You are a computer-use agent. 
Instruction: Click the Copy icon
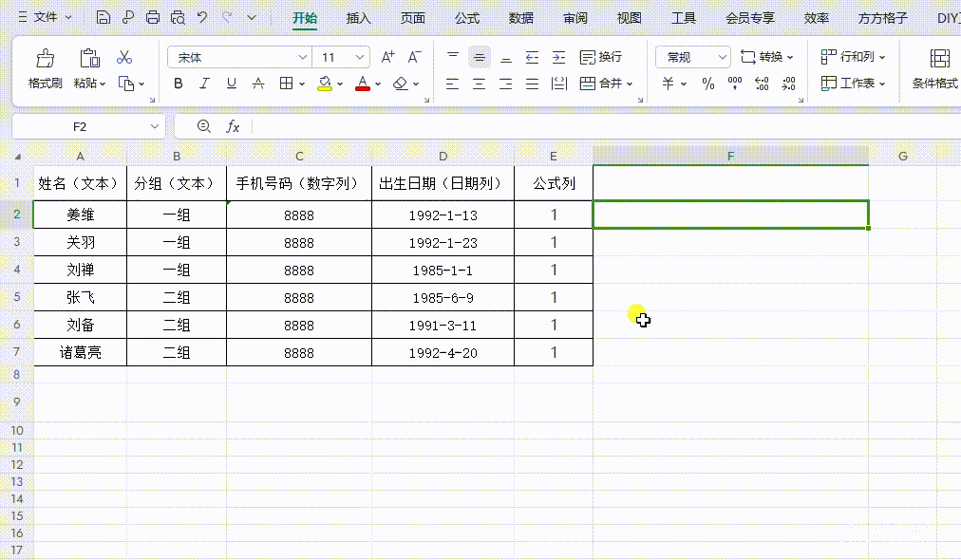click(126, 84)
